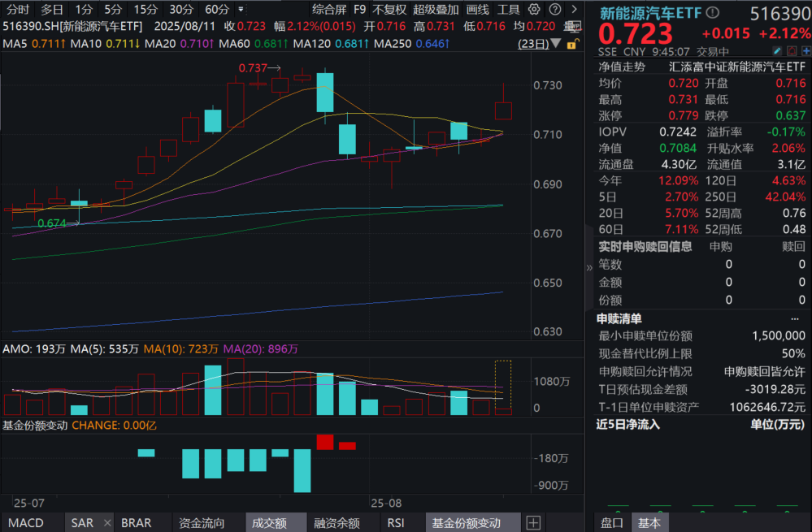Remove the SAR indicator via its × icon
The height and width of the screenshot is (532, 812).
coord(106,522)
